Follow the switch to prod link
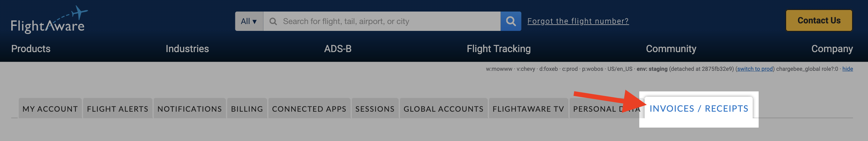 (x=755, y=69)
